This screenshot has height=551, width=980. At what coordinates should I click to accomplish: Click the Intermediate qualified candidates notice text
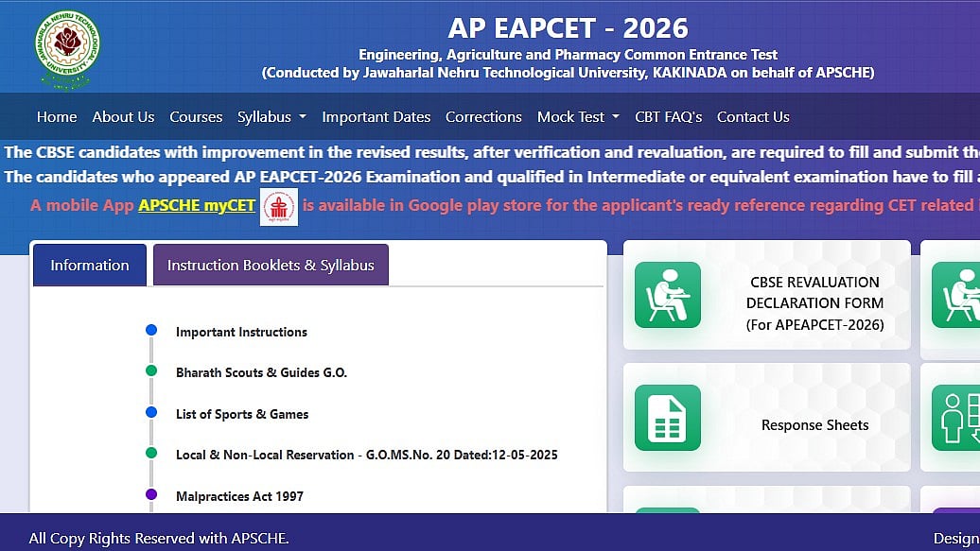(x=492, y=177)
